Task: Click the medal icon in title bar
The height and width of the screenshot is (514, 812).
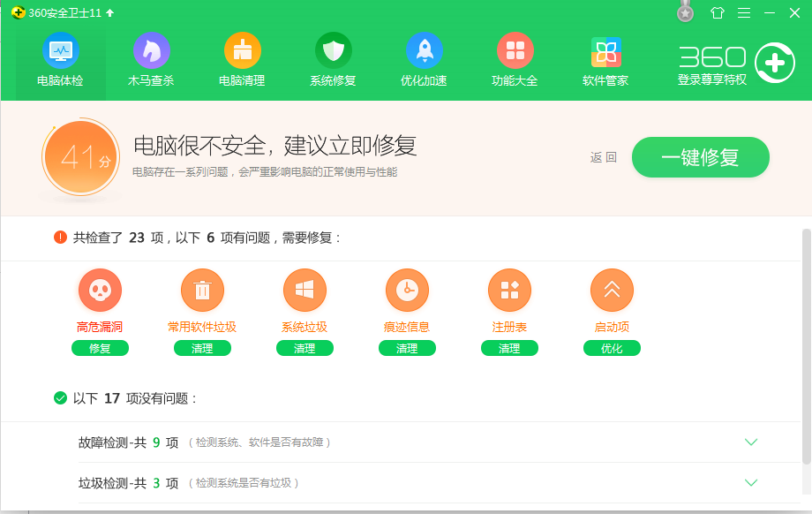Action: (x=685, y=11)
